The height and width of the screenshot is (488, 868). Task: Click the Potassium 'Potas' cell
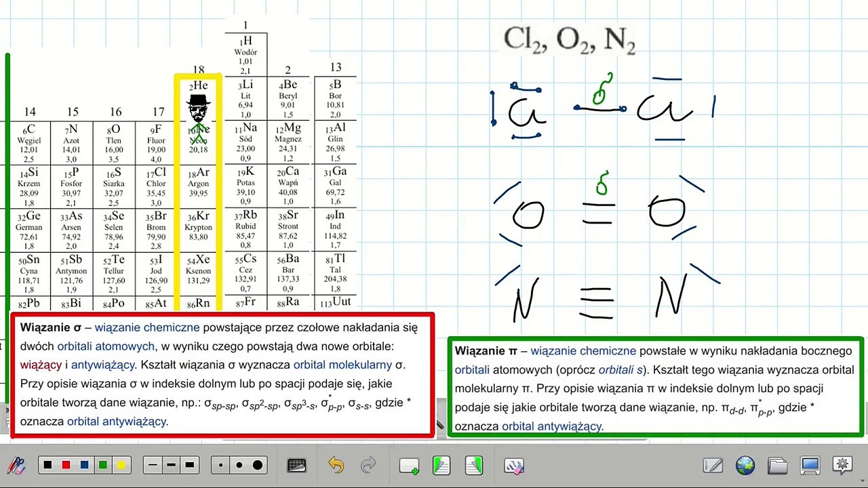tap(245, 186)
